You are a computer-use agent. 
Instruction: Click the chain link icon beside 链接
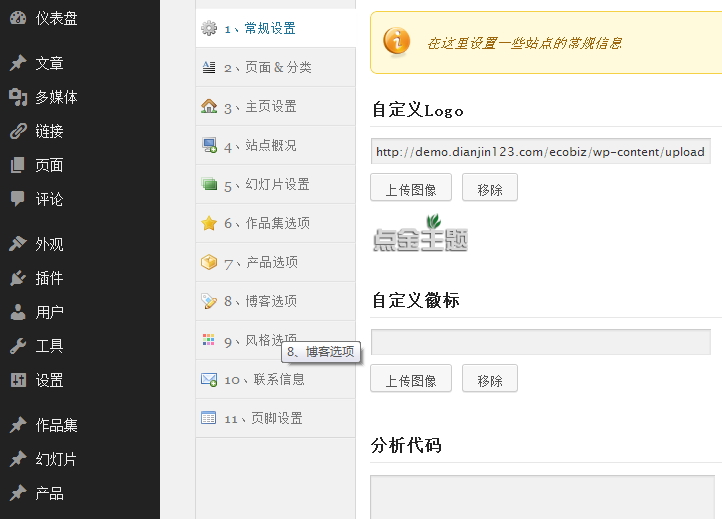18,131
